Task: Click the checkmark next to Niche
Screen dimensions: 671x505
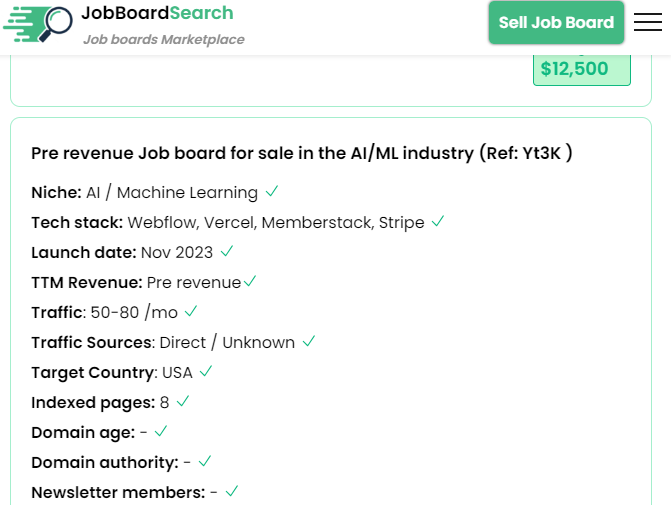Action: [272, 191]
